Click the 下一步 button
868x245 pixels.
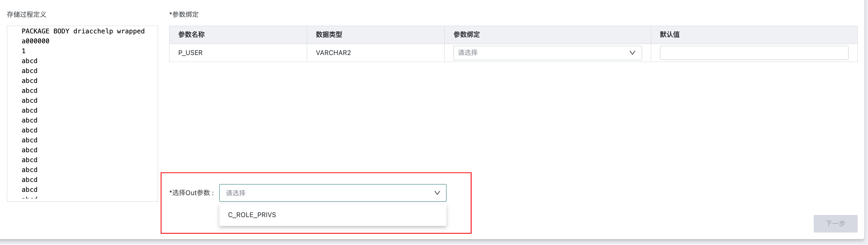point(835,223)
